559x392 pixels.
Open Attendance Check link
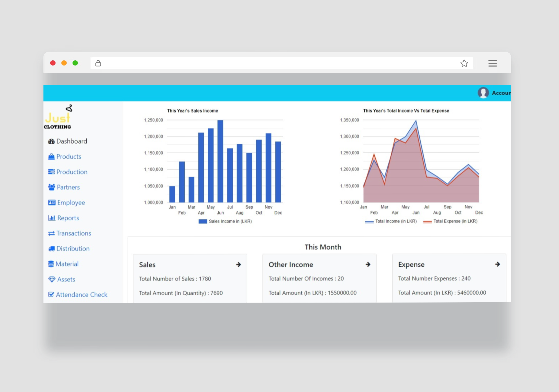[82, 295]
